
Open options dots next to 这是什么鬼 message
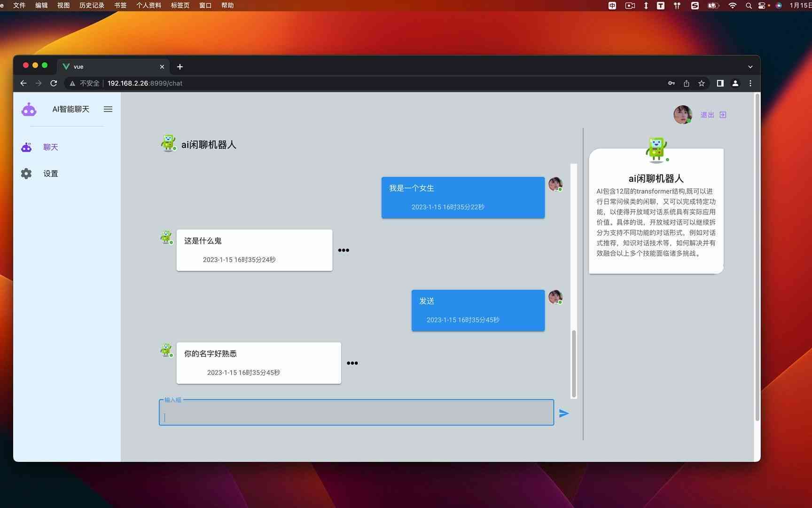click(344, 250)
